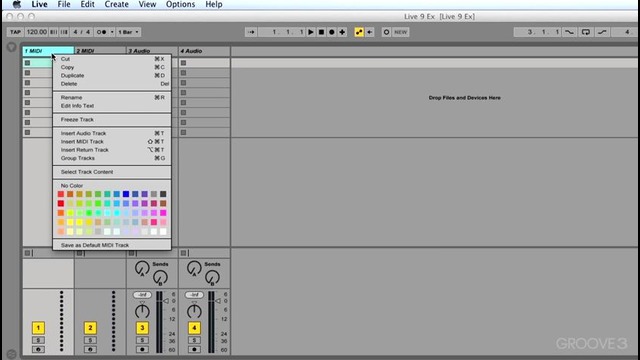Click the Send A knob of track 3

(142, 269)
